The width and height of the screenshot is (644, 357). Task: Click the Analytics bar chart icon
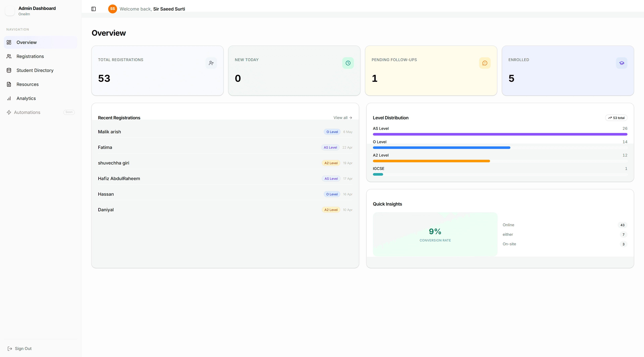click(9, 98)
